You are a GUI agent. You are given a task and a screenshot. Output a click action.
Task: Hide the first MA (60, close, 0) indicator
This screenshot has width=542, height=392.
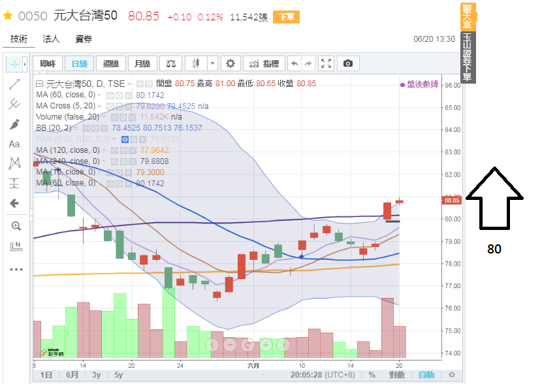click(110, 95)
